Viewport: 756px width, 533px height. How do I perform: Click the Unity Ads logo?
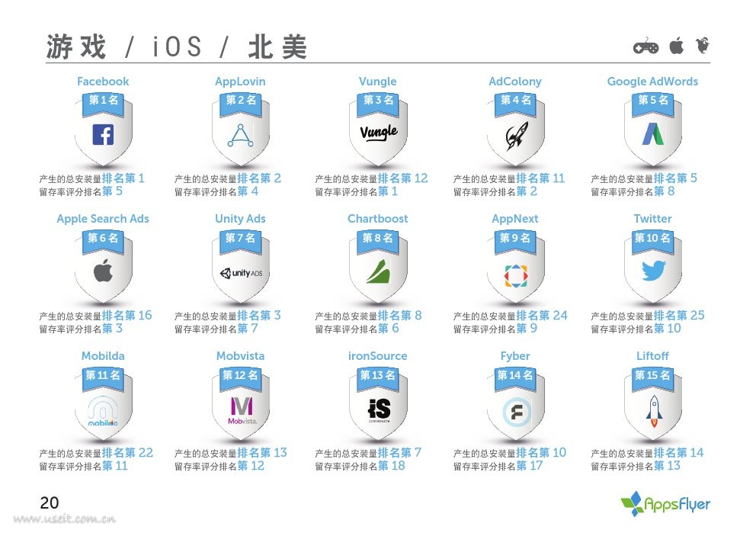pos(241,273)
